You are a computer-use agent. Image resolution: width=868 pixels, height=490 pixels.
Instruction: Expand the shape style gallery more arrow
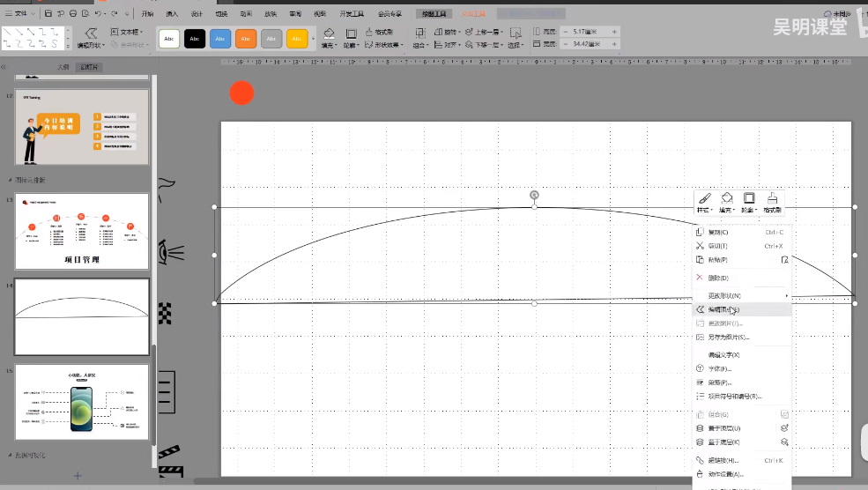pos(314,39)
